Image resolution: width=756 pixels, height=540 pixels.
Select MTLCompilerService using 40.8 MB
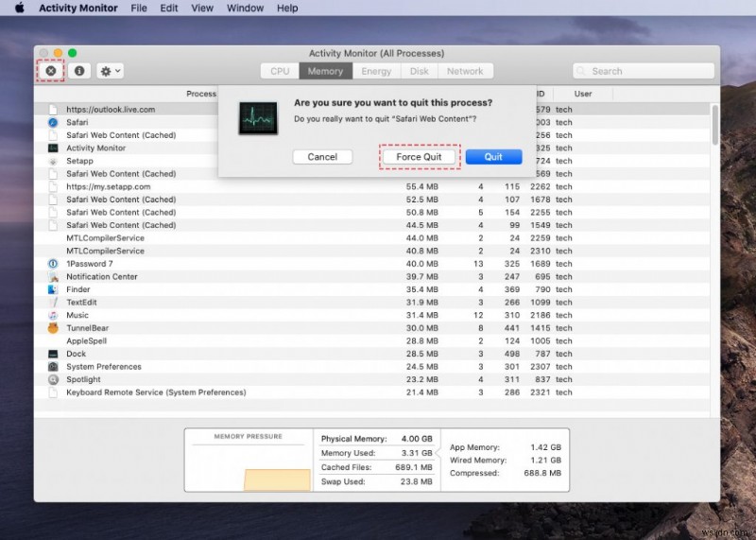[371, 251]
